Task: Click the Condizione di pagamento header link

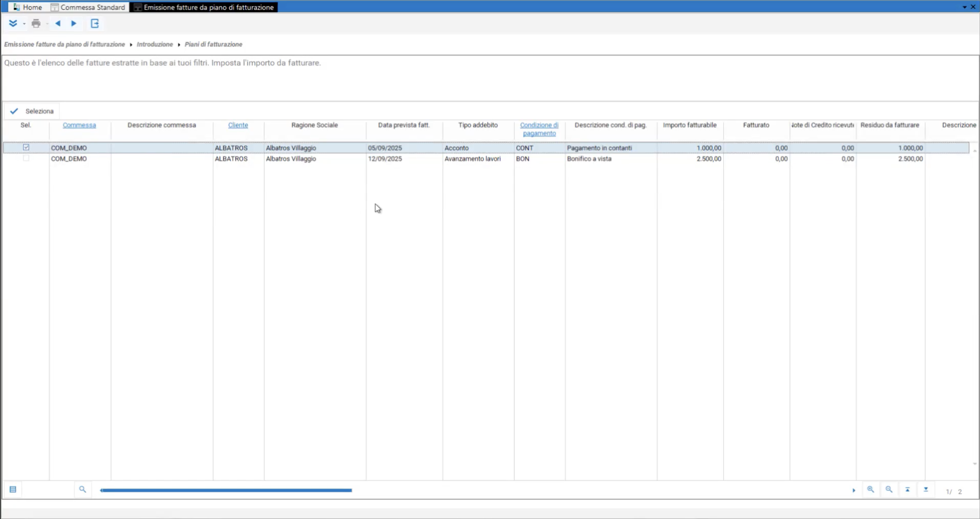Action: tap(539, 129)
